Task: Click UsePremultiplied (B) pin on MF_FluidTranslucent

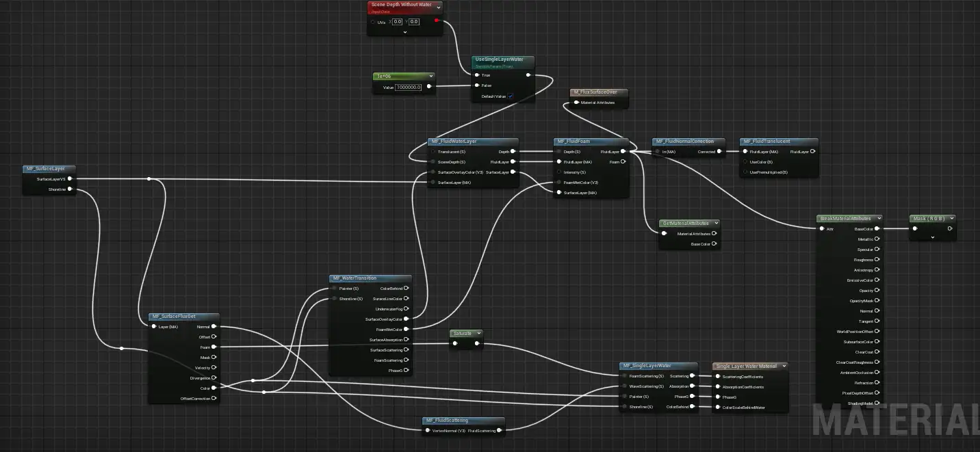Action: pyautogui.click(x=745, y=172)
